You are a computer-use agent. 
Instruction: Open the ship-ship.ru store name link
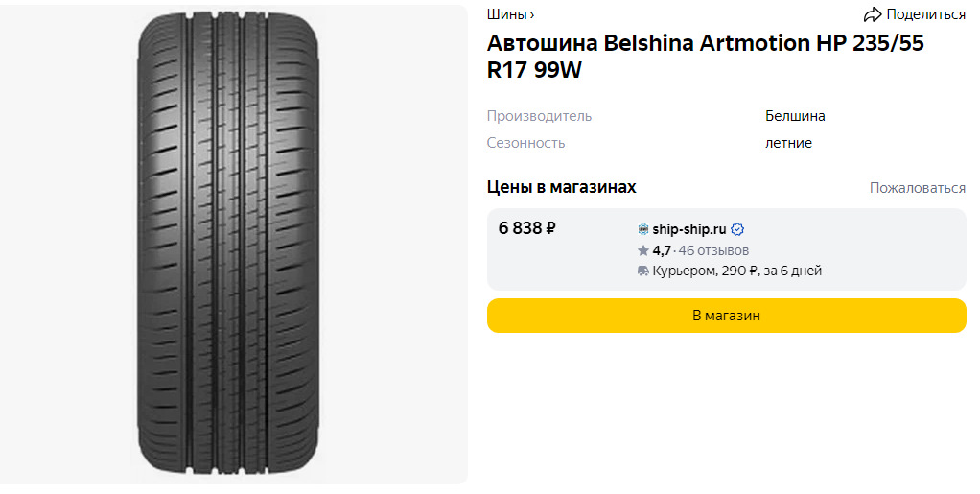pos(688,229)
